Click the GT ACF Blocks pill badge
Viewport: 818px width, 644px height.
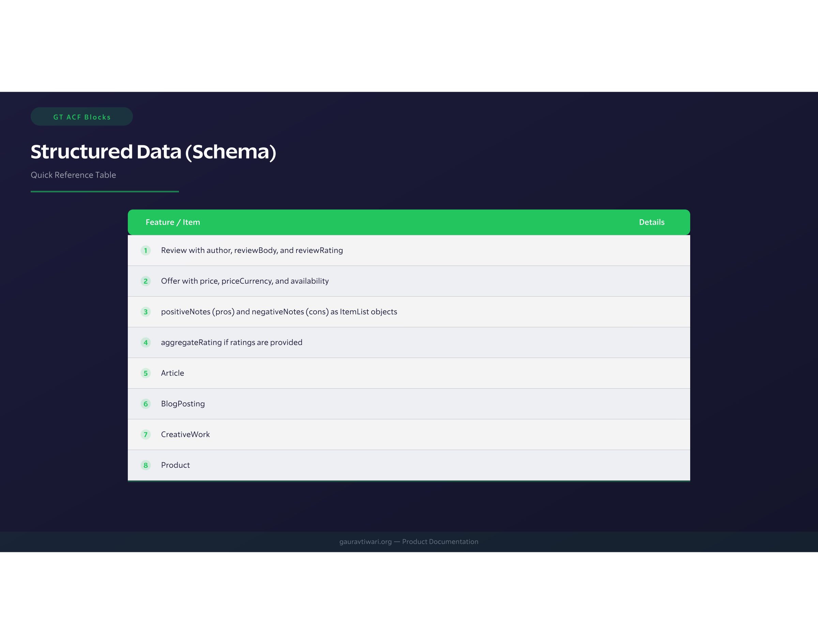point(81,117)
